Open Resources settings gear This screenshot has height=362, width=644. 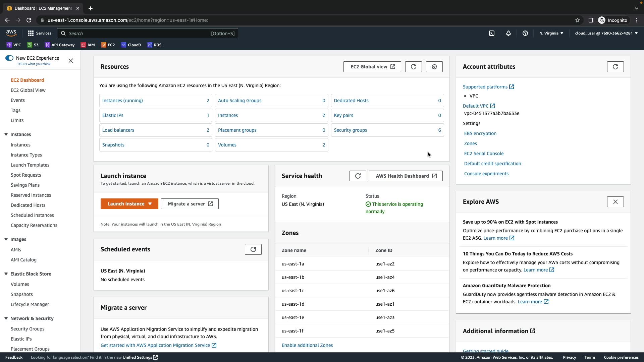pos(434,67)
